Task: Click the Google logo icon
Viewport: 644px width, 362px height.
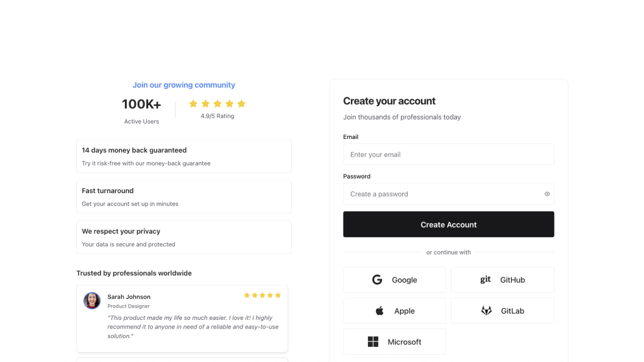Action: (377, 280)
